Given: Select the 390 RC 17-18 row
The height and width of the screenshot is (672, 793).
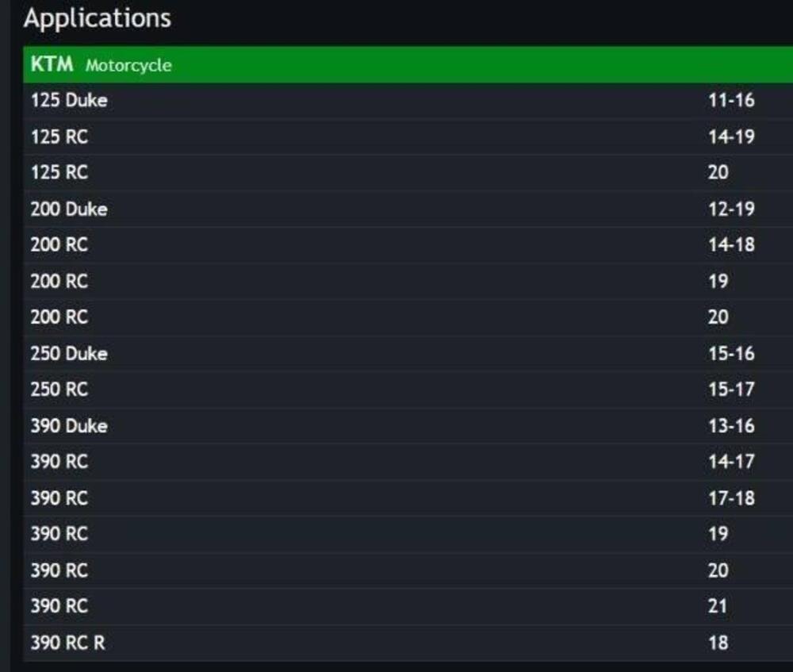Looking at the screenshot, I should (x=59, y=498).
